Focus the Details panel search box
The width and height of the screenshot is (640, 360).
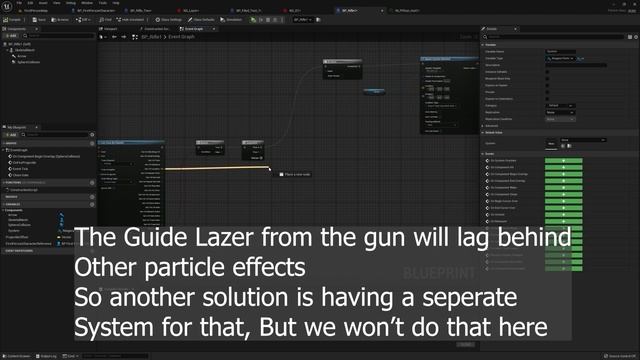[554, 37]
